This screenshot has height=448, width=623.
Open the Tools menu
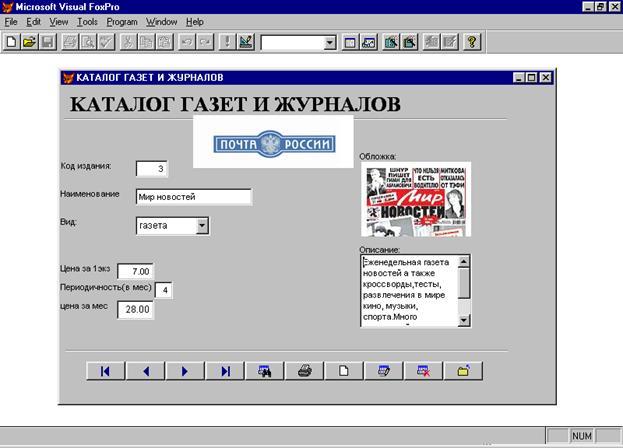[87, 21]
